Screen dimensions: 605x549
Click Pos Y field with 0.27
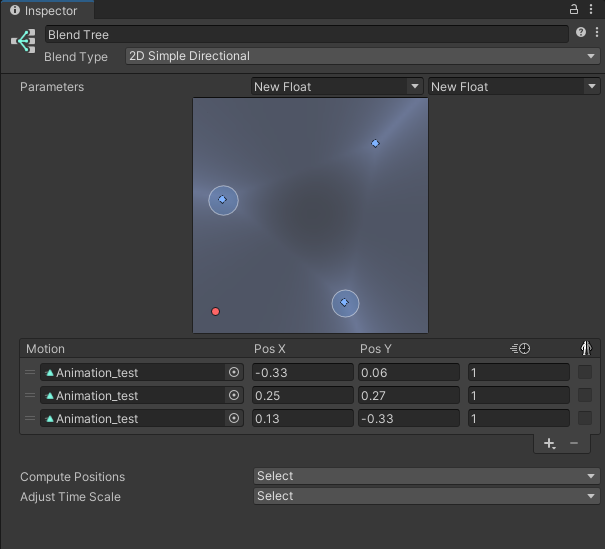[x=409, y=395]
